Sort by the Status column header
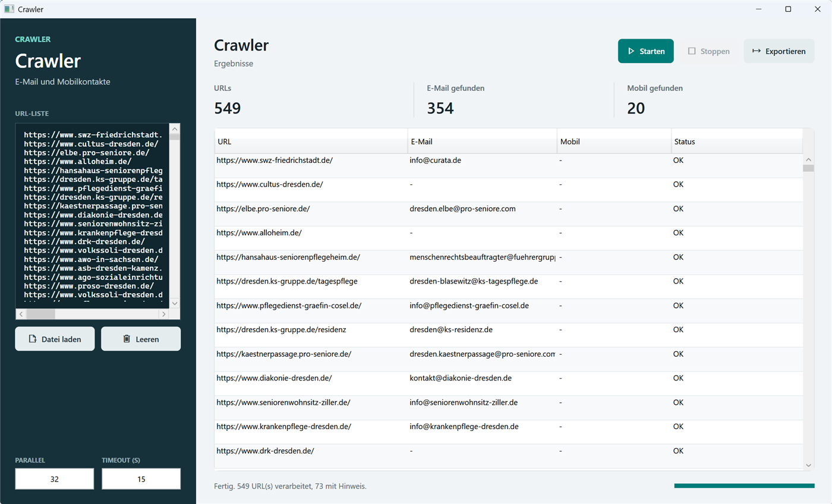Viewport: 832px width, 504px height. (x=737, y=141)
